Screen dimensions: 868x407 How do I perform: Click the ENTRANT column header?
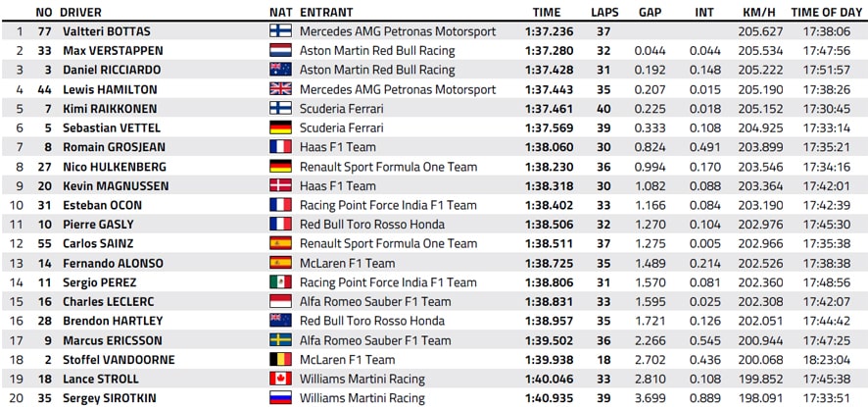[326, 12]
